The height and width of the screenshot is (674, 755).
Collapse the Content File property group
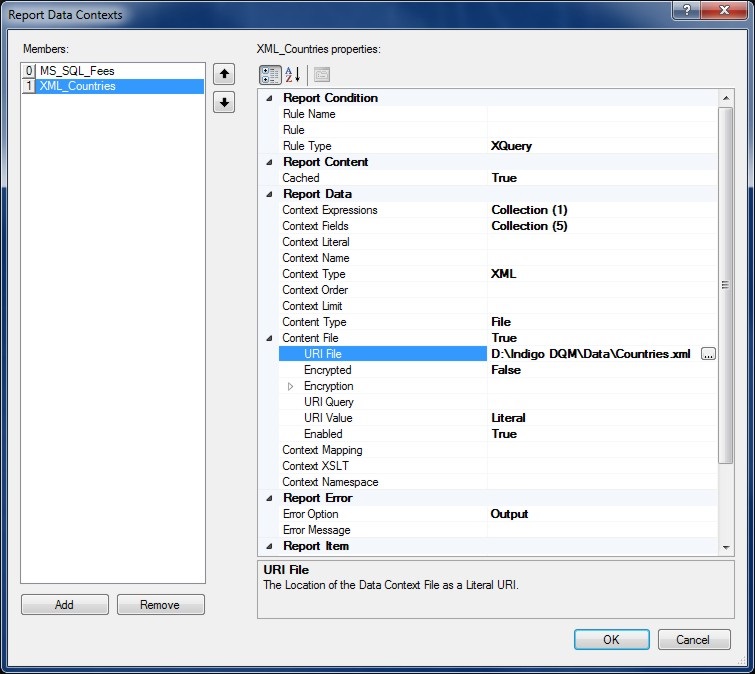click(x=268, y=338)
